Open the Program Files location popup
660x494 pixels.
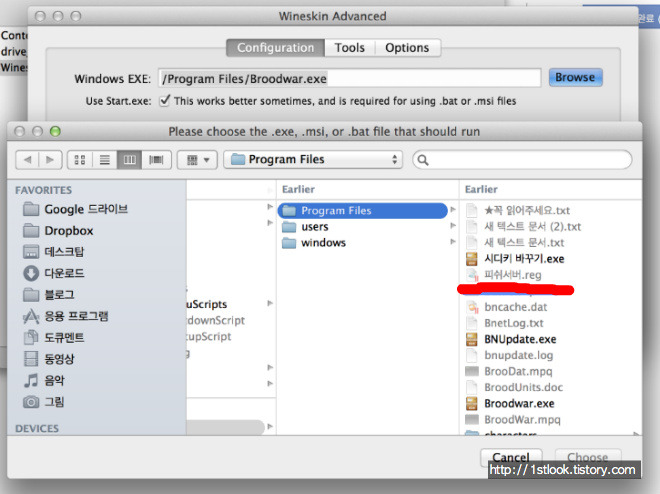pyautogui.click(x=313, y=159)
